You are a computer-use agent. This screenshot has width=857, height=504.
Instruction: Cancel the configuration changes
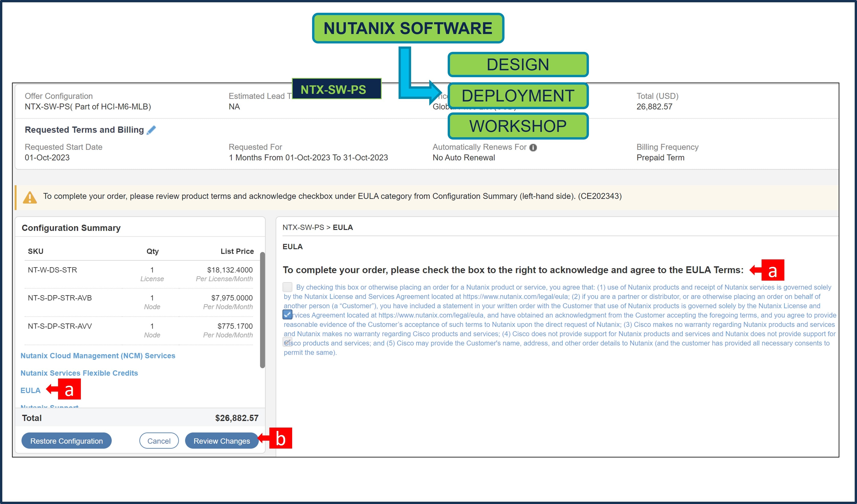pyautogui.click(x=159, y=441)
